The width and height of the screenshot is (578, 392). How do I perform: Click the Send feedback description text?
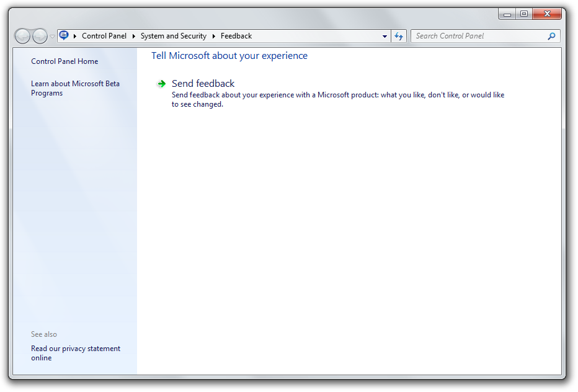coord(337,100)
